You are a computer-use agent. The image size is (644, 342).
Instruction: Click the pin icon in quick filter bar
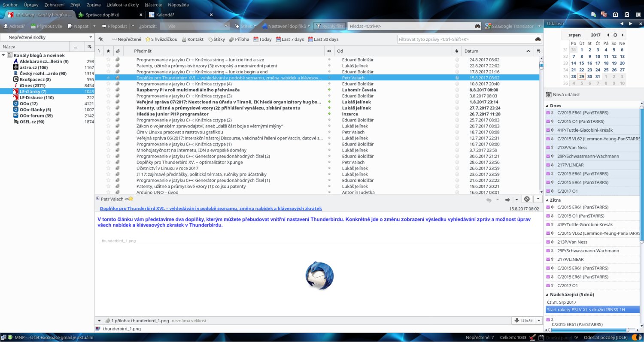(100, 39)
